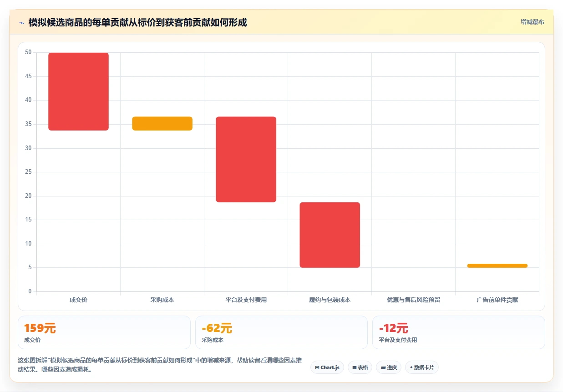The height and width of the screenshot is (392, 563).
Task: Click the y-axis value 50
Action: (28, 52)
